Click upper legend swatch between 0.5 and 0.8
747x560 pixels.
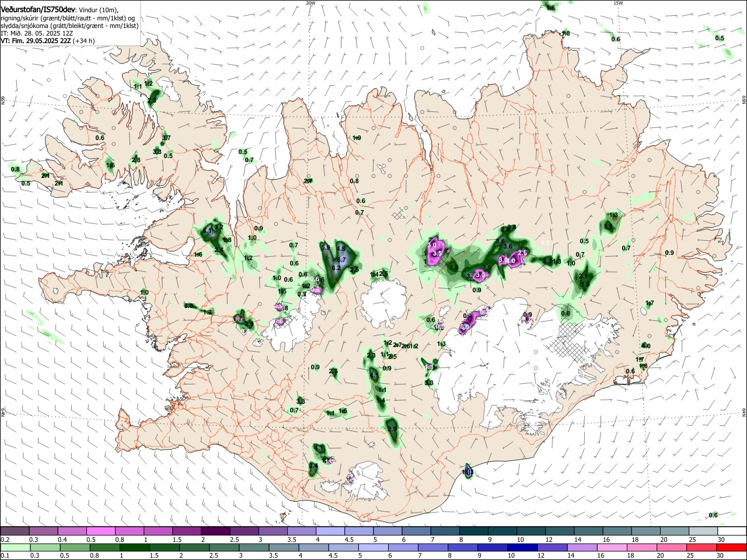[x=100, y=531]
